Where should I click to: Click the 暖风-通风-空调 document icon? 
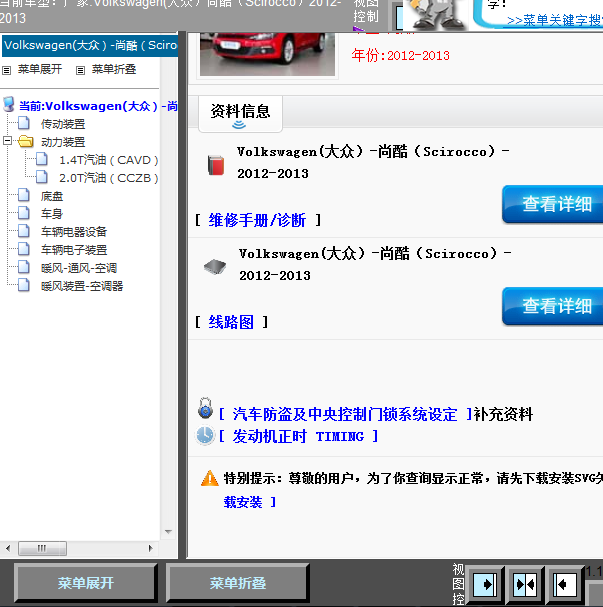pos(24,267)
